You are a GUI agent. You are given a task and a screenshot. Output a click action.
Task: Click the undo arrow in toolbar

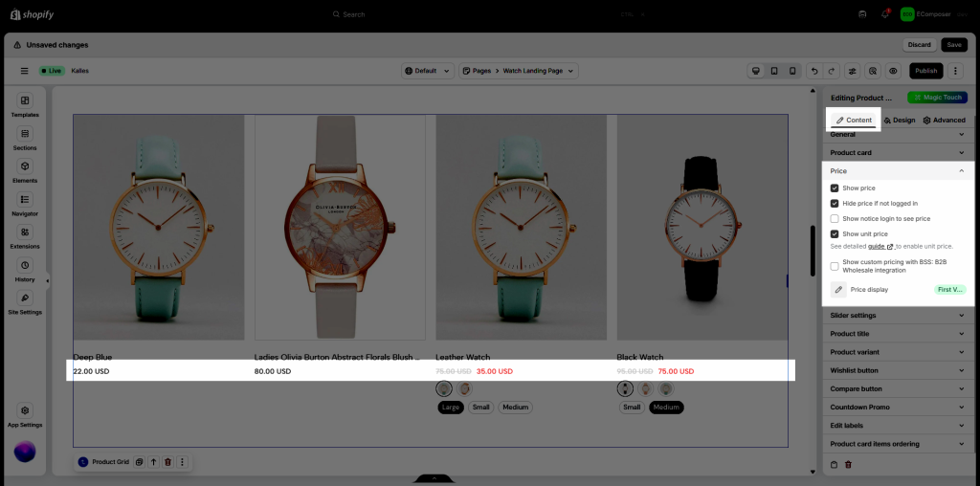[x=813, y=71]
